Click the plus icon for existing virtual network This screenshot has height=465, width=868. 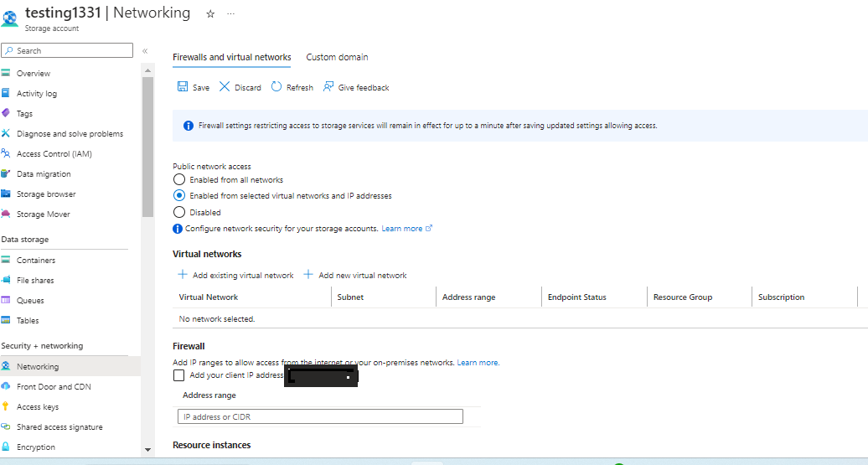pyautogui.click(x=182, y=275)
